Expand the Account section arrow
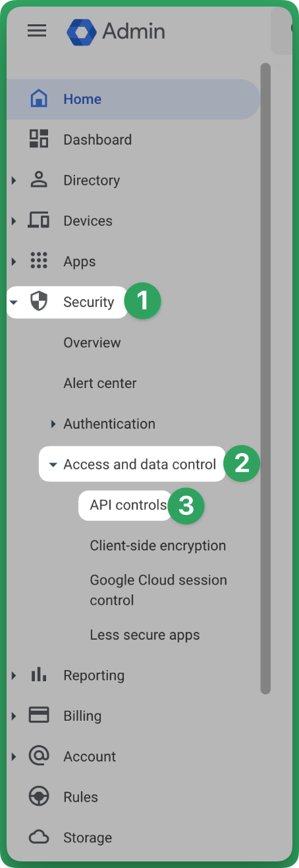299x868 pixels. pos(14,757)
